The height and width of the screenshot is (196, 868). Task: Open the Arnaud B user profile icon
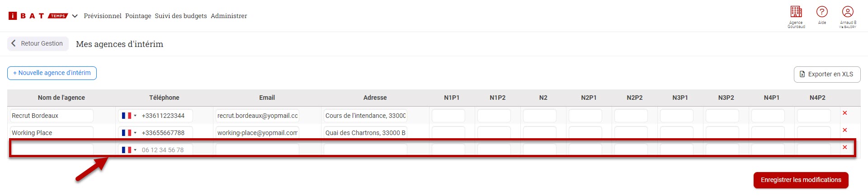click(x=848, y=12)
